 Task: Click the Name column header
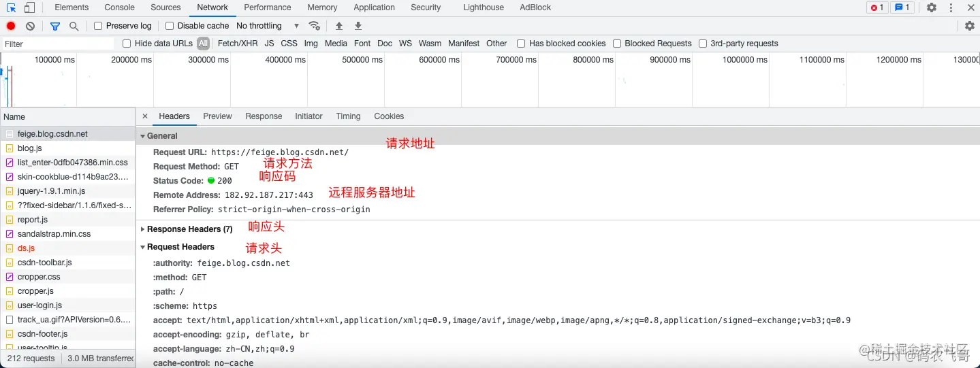(x=67, y=117)
